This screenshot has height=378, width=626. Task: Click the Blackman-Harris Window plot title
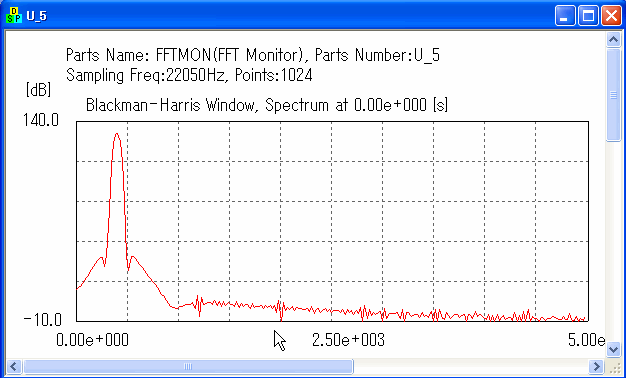tap(267, 105)
